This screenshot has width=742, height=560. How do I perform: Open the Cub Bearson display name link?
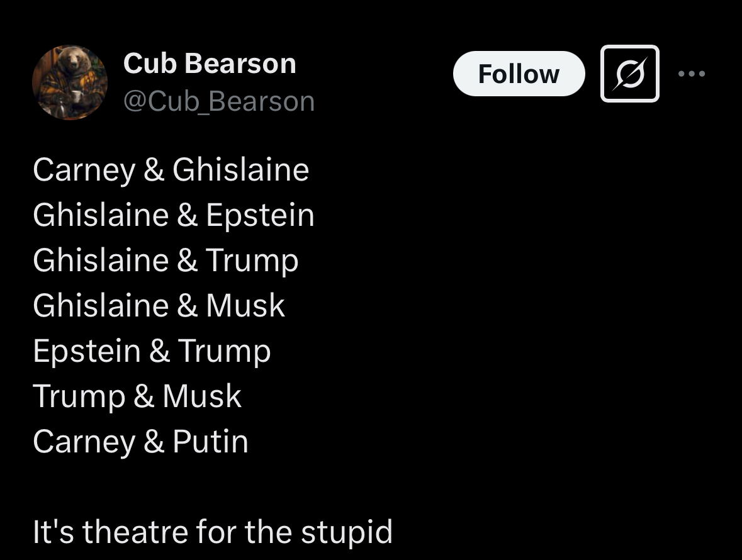tap(210, 64)
